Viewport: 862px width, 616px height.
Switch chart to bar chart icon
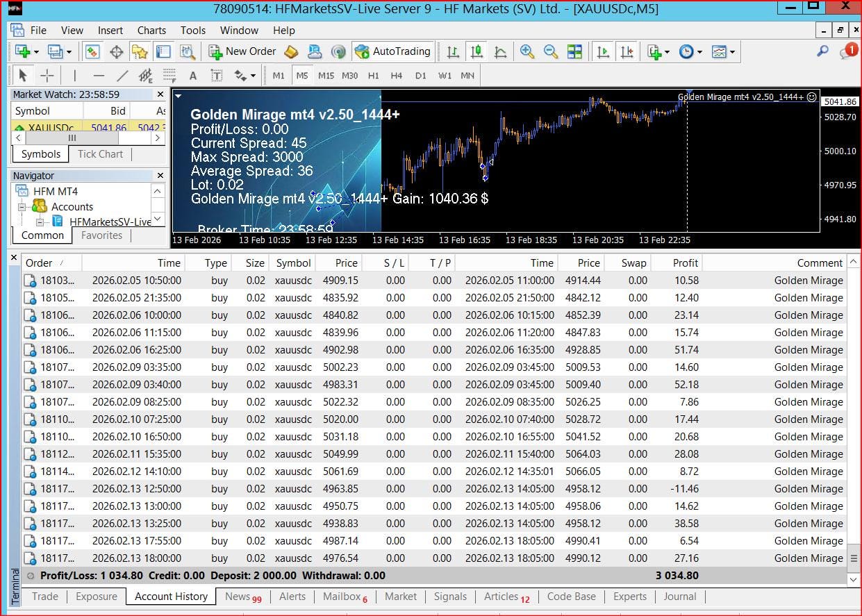453,51
